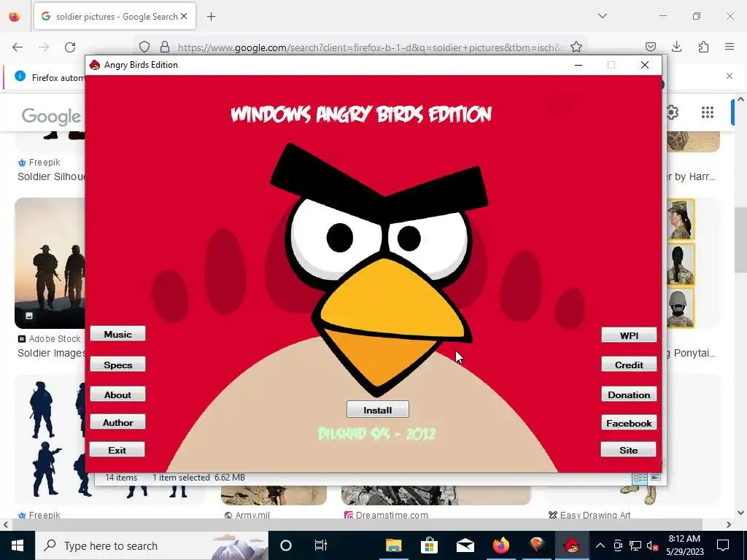Image resolution: width=747 pixels, height=560 pixels.
Task: Bookmark this page with star icon
Action: (x=576, y=47)
